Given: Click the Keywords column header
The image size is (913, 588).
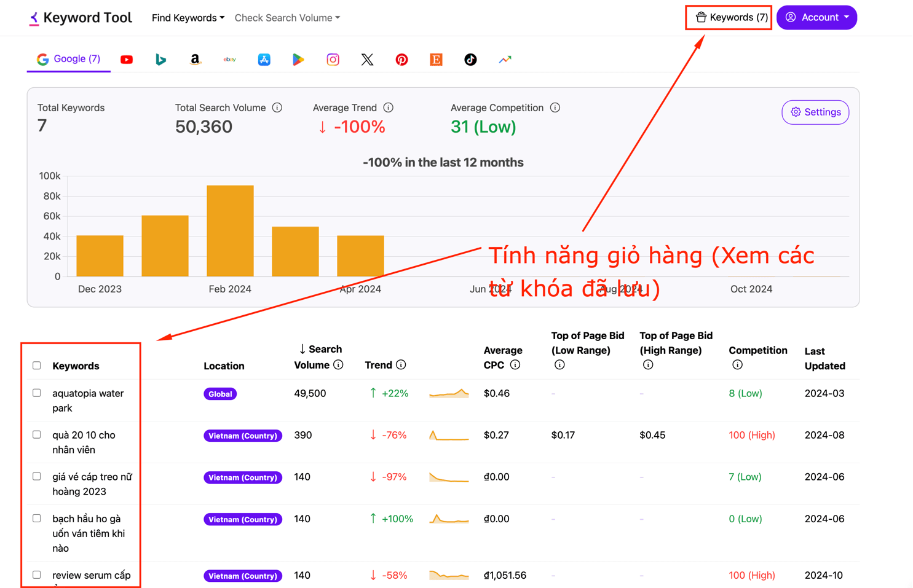Looking at the screenshot, I should 76,366.
